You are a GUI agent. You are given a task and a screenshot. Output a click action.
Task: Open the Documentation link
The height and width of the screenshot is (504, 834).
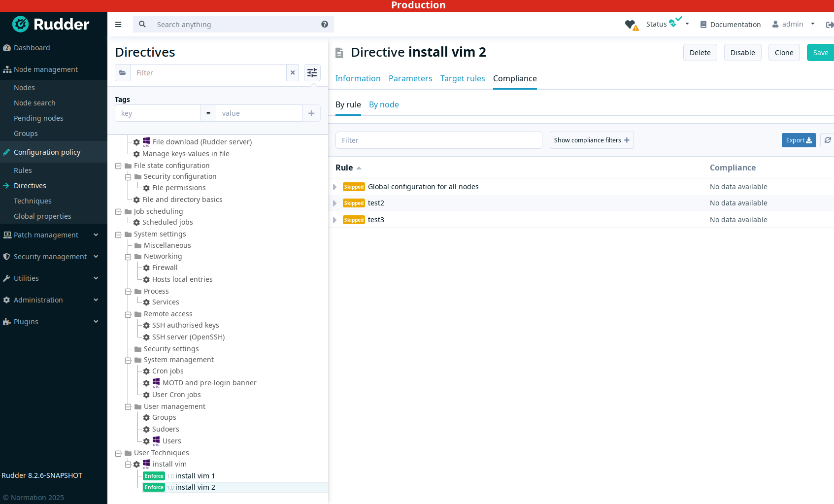click(731, 25)
